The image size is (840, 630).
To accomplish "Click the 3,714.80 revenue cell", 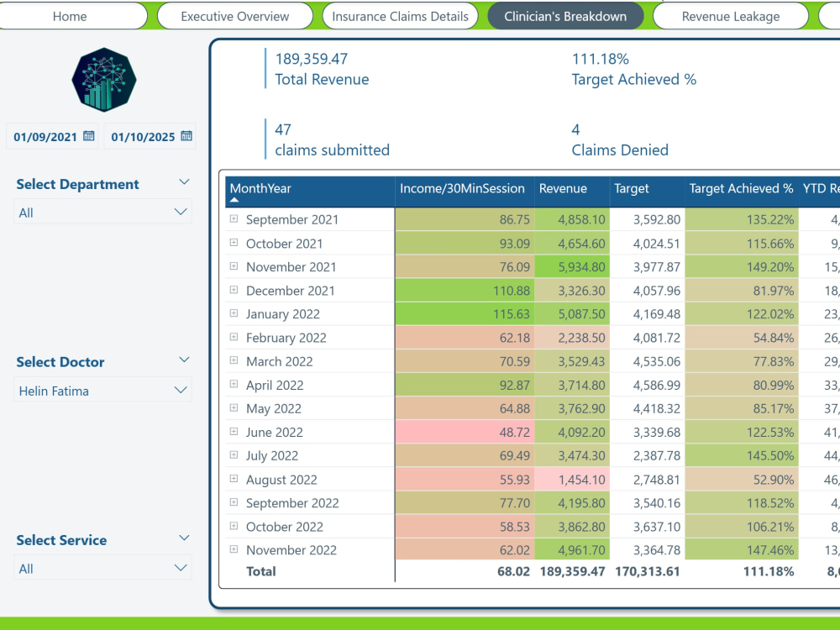I will 571,384.
